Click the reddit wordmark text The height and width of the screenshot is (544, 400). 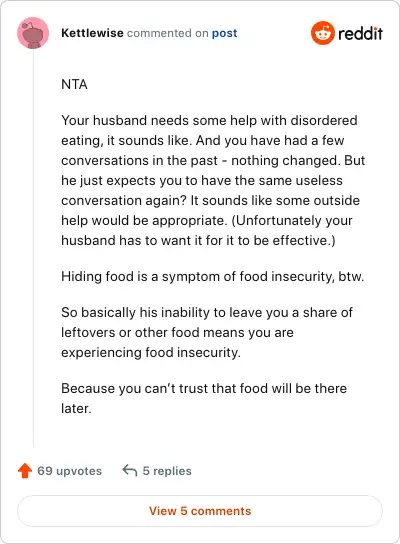tap(360, 33)
